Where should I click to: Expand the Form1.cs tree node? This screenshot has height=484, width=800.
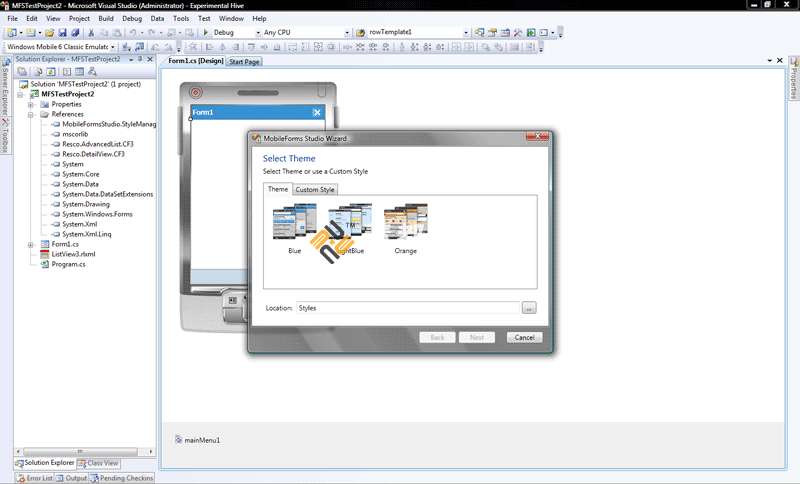pos(31,244)
